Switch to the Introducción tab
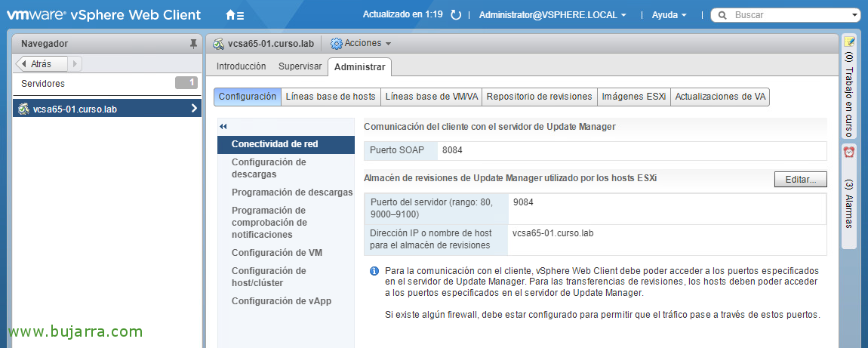 click(242, 66)
